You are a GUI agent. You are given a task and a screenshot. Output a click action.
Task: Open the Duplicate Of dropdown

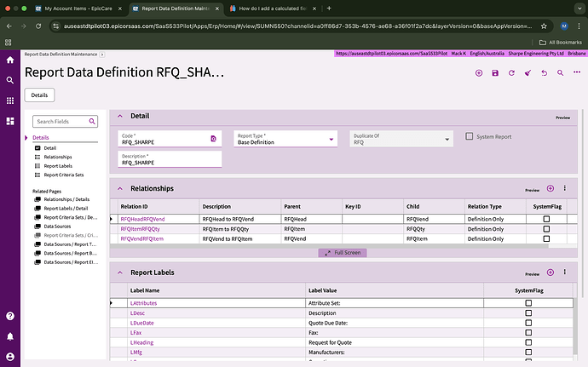[447, 140]
